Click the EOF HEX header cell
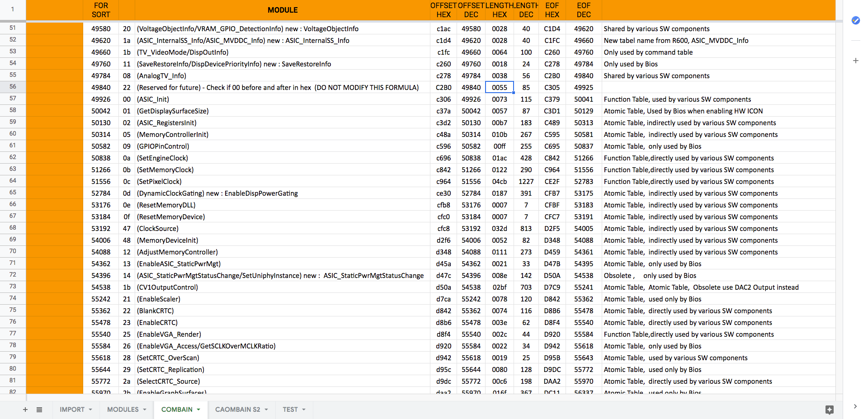Image resolution: width=868 pixels, height=419 pixels. point(552,10)
